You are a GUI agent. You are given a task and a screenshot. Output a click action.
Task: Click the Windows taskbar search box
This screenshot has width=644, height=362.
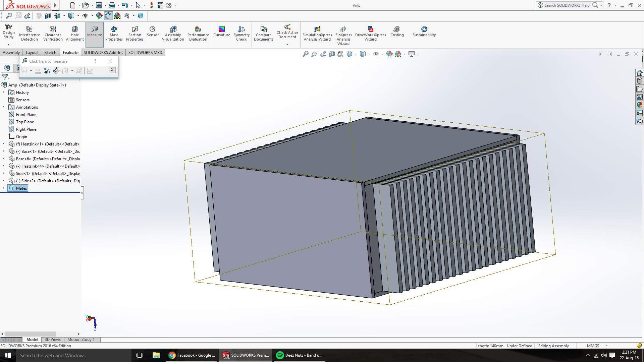tap(74, 355)
